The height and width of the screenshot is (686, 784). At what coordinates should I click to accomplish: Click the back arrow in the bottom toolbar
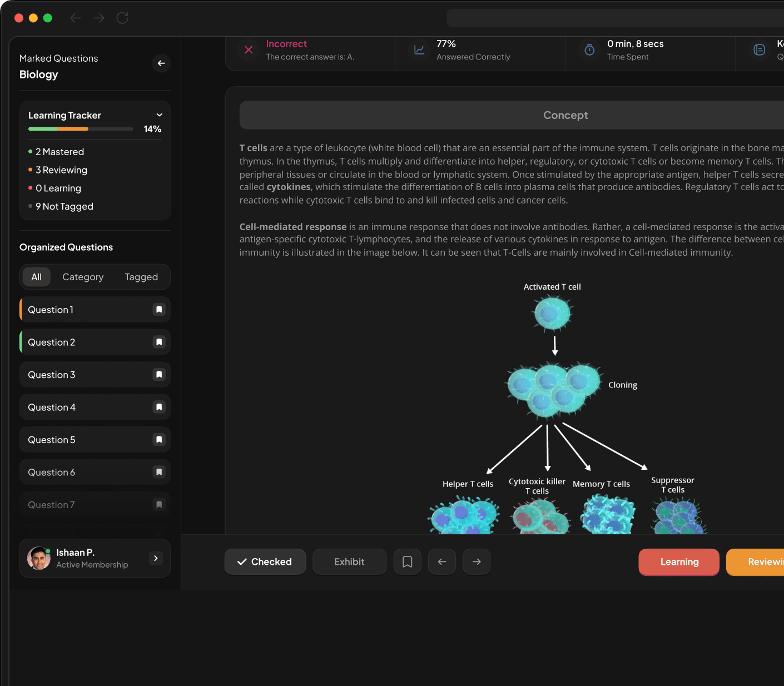(x=441, y=561)
